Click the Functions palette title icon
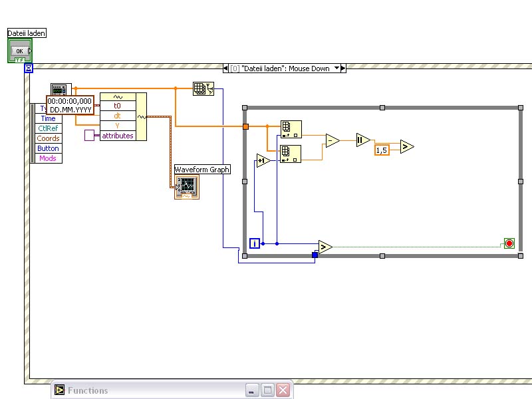Viewport: 532px width, 399px height. click(59, 390)
